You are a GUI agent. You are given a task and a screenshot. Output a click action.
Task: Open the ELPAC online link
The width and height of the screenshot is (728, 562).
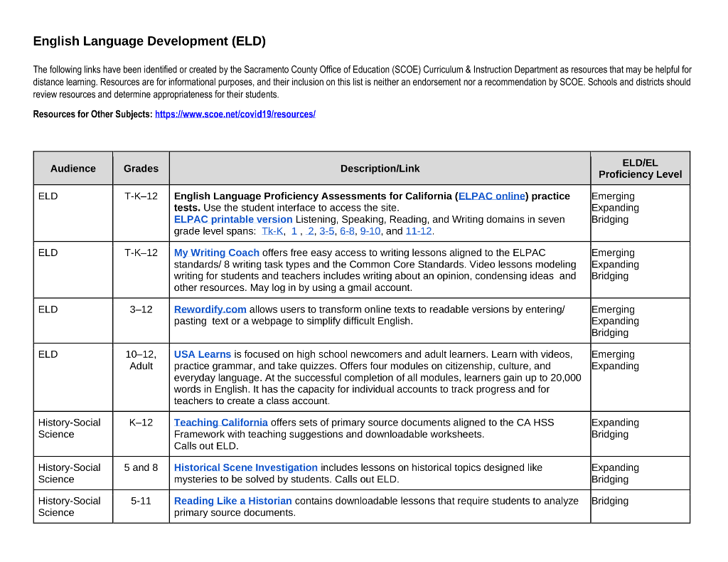pos(492,196)
